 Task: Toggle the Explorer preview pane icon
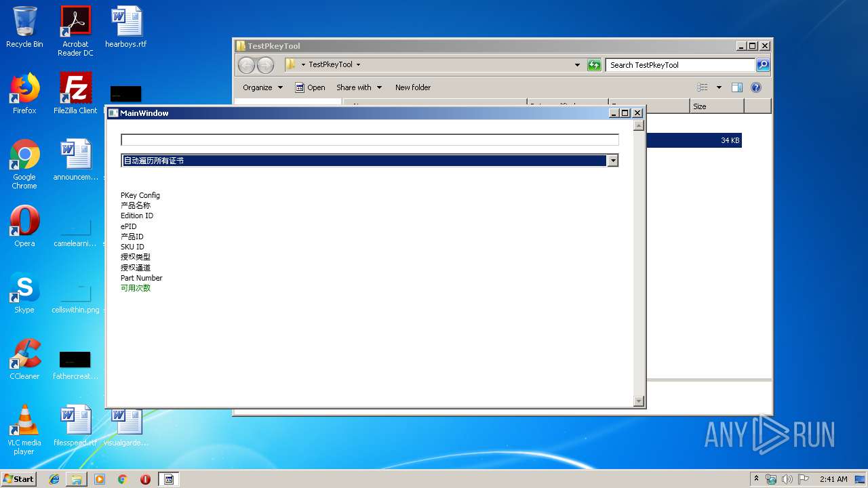(x=737, y=87)
